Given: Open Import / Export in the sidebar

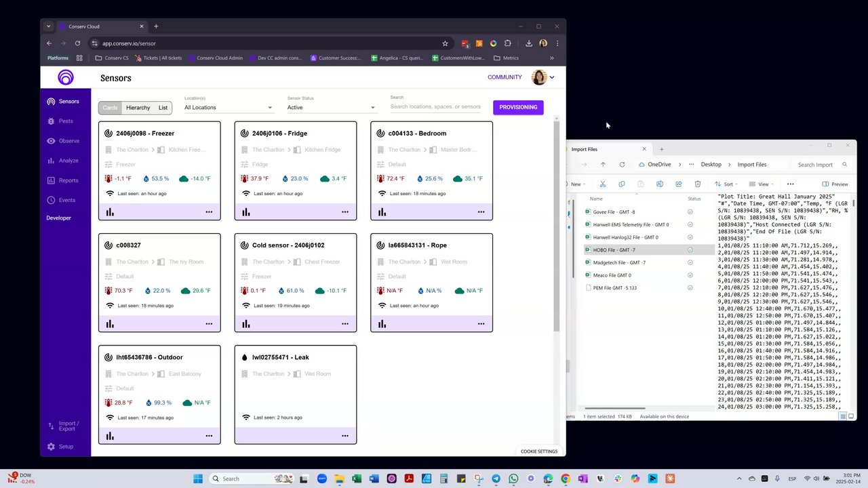Looking at the screenshot, I should tap(65, 426).
